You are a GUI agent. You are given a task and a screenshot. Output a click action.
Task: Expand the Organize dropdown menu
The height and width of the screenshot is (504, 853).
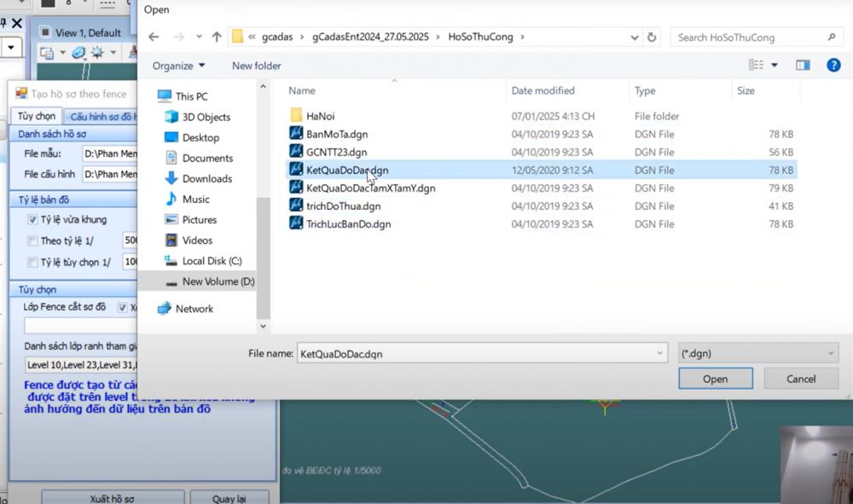(x=178, y=66)
